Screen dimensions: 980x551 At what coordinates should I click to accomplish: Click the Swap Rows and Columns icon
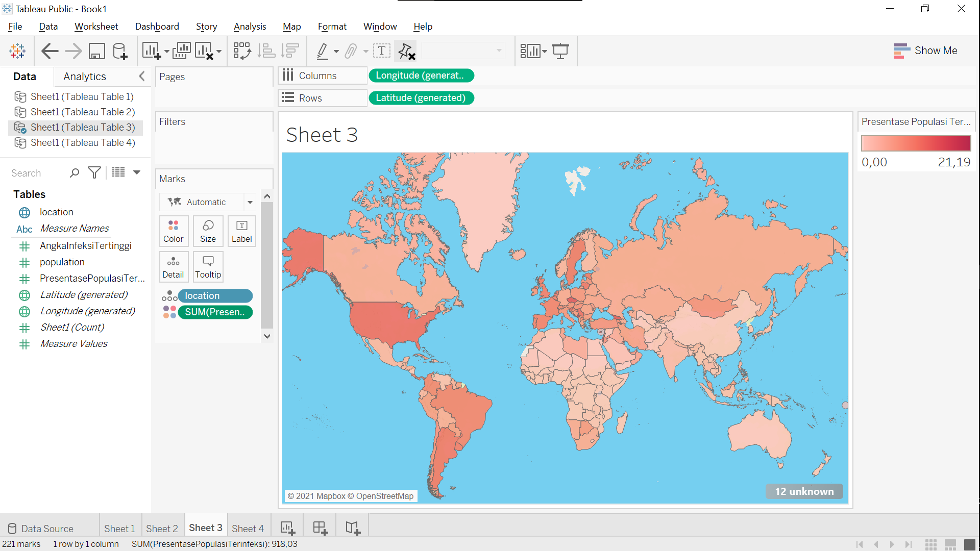click(x=241, y=51)
